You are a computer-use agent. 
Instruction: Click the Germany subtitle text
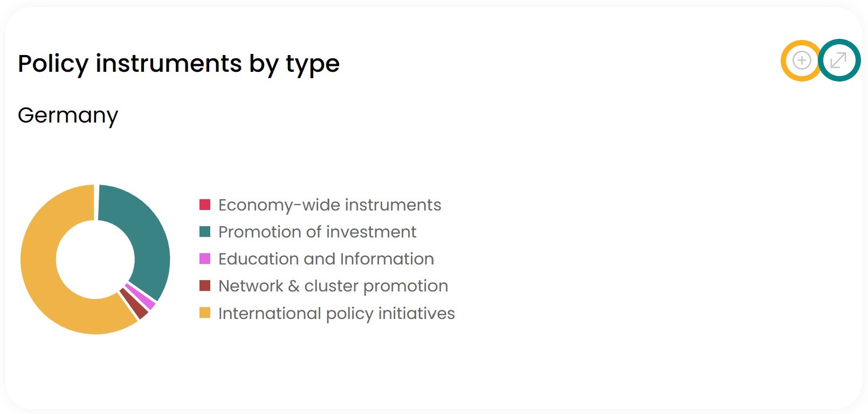pyautogui.click(x=68, y=116)
